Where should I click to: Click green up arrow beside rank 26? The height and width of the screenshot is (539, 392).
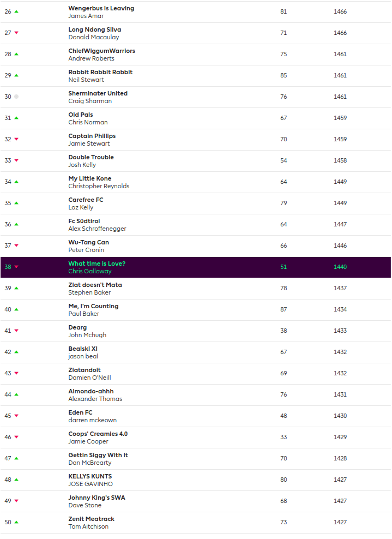pyautogui.click(x=16, y=11)
